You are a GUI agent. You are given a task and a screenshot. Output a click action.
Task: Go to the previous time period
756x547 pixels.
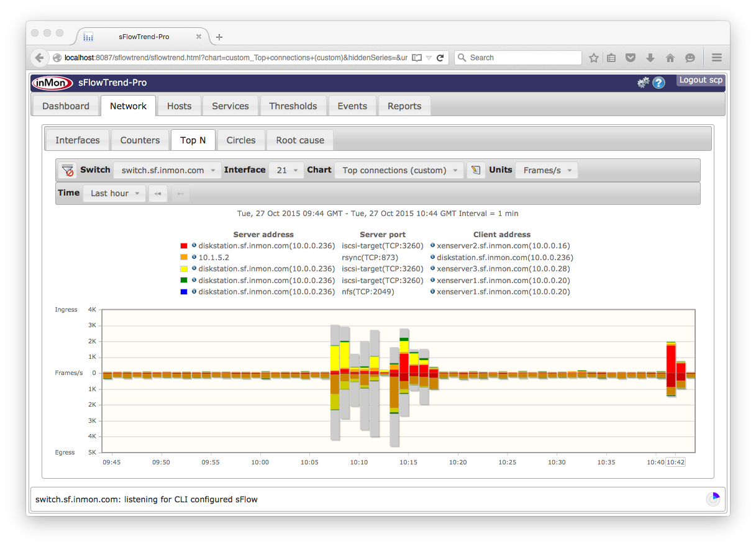tap(158, 194)
